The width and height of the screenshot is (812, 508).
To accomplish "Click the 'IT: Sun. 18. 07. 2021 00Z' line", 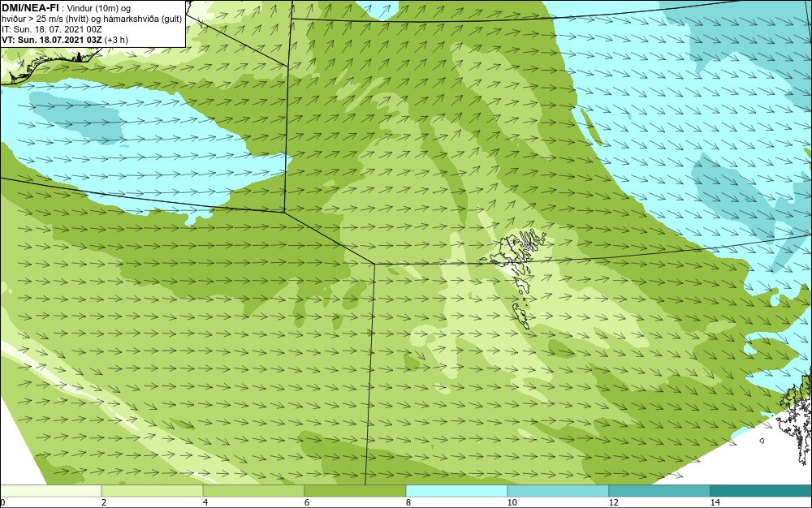I will click(52, 29).
